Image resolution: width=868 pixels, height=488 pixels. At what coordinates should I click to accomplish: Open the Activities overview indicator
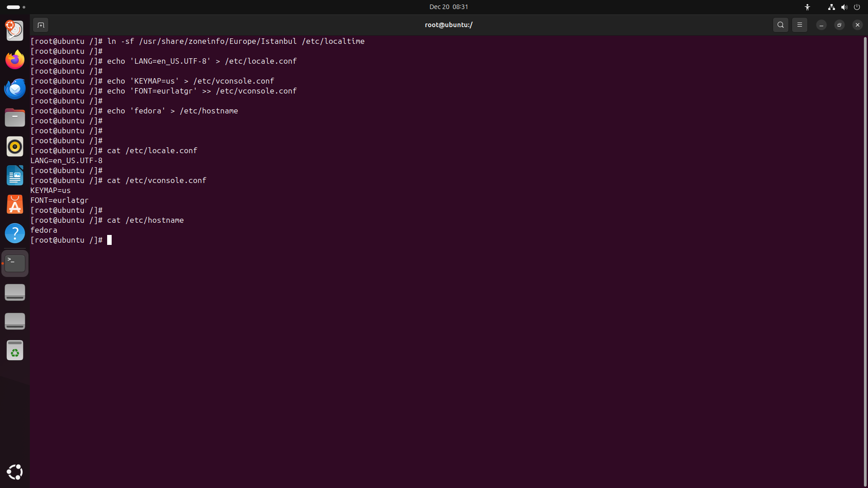tap(16, 7)
